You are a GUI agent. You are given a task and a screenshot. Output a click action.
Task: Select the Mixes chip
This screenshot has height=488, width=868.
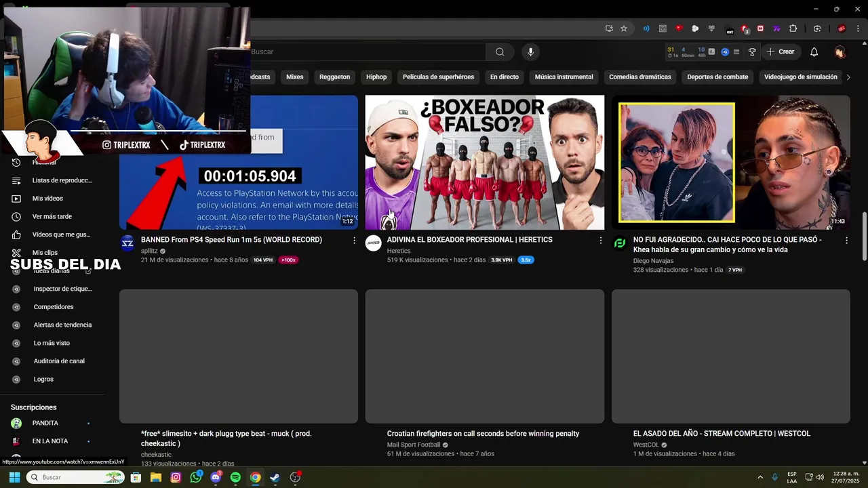(295, 77)
